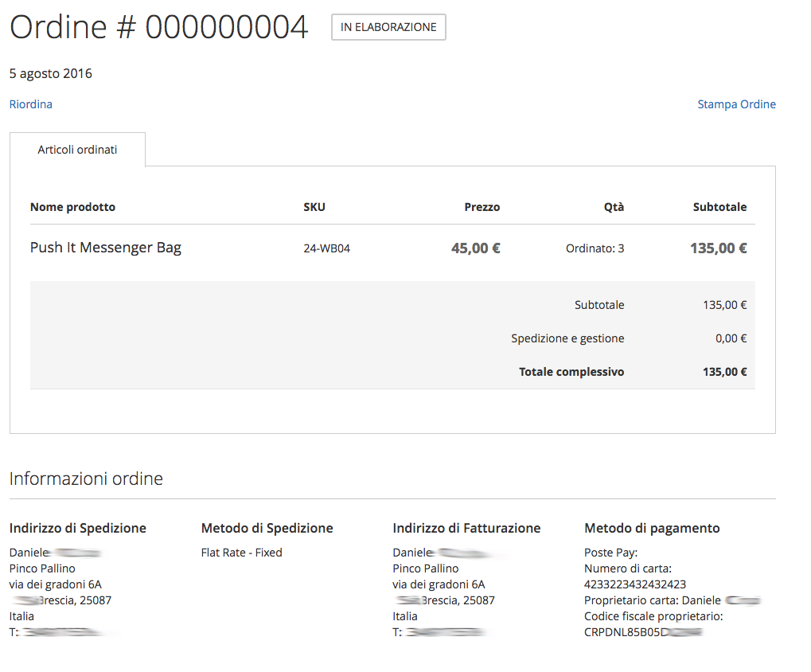Click the Poste Pay: label
811x672 pixels.
[610, 553]
